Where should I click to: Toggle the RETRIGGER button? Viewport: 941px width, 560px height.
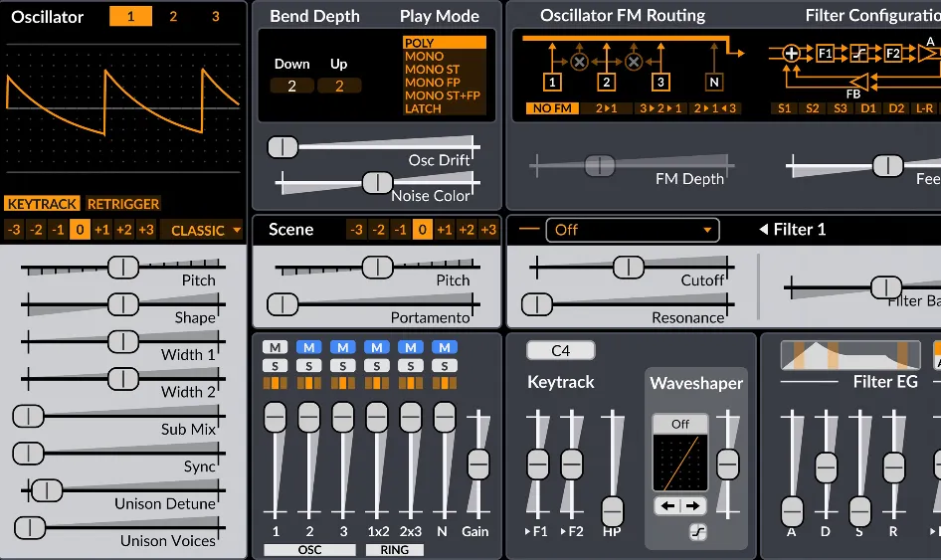[123, 204]
